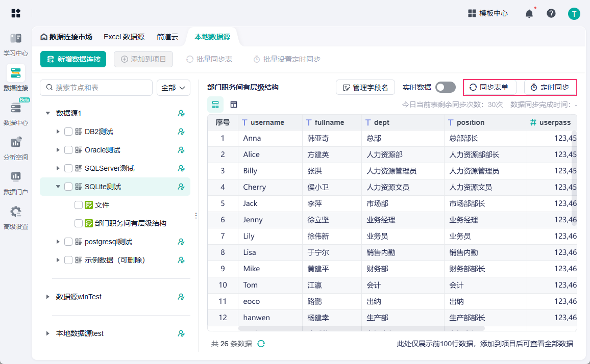Click the table's horizontal scrollbar
Screen dimensions: 590x364
[361, 328]
